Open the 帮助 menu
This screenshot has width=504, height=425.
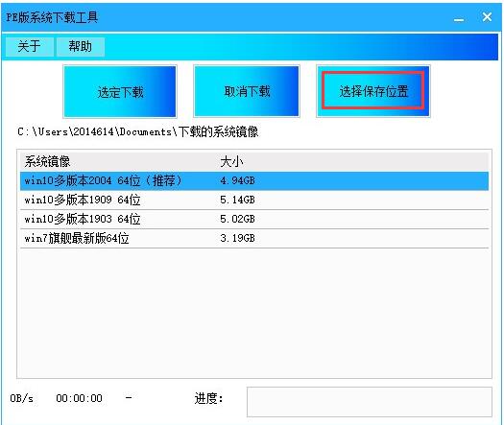click(81, 47)
